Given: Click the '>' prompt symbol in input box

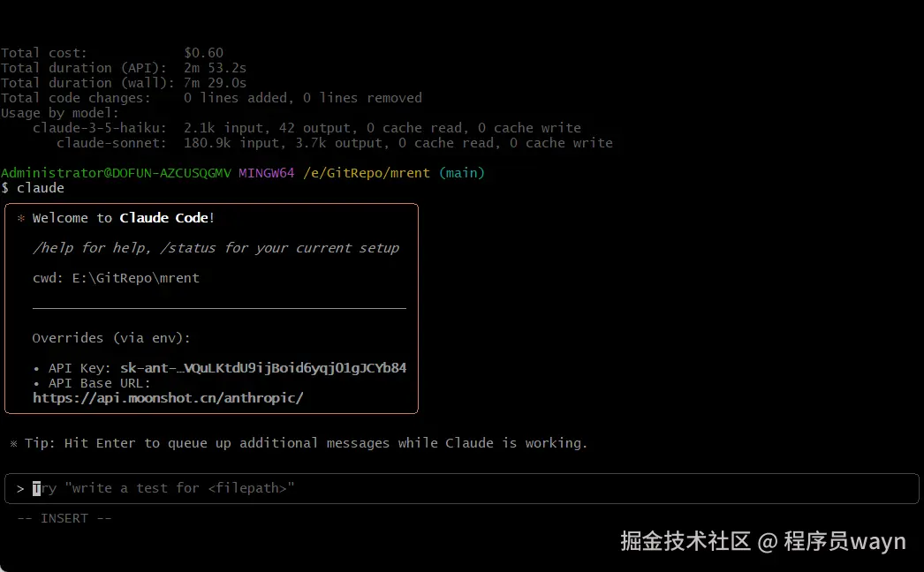Looking at the screenshot, I should pyautogui.click(x=20, y=488).
